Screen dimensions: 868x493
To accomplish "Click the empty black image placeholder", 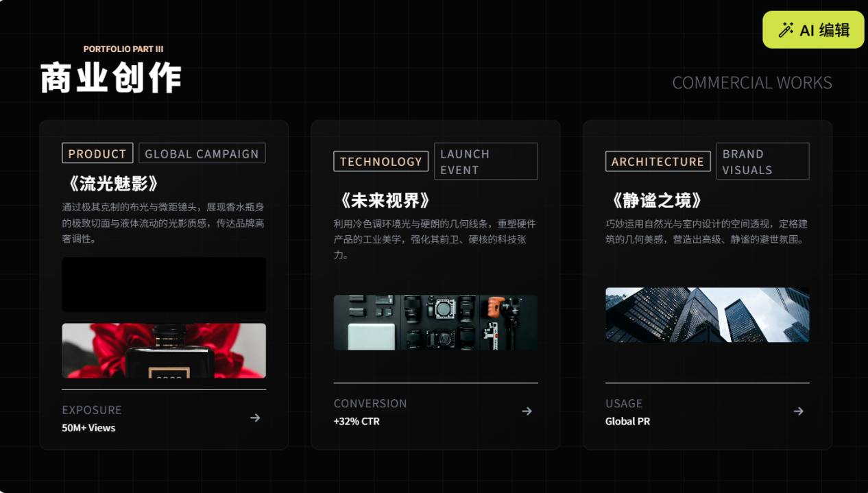I will [164, 285].
